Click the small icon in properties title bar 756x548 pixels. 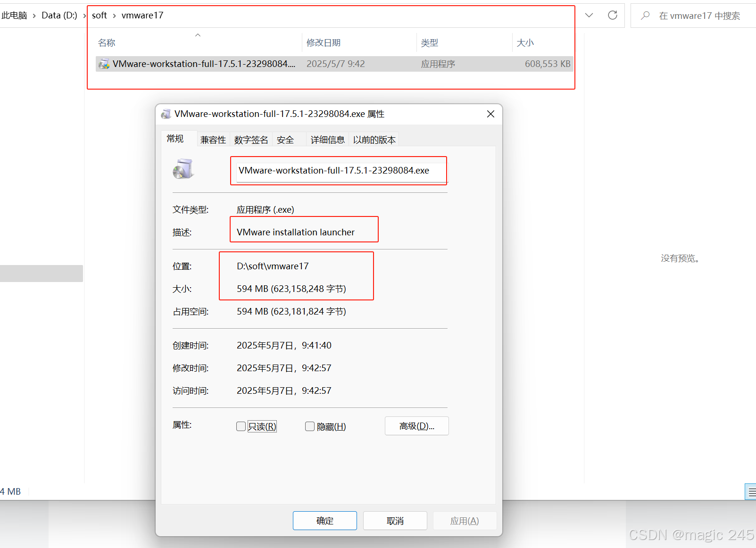coord(166,114)
